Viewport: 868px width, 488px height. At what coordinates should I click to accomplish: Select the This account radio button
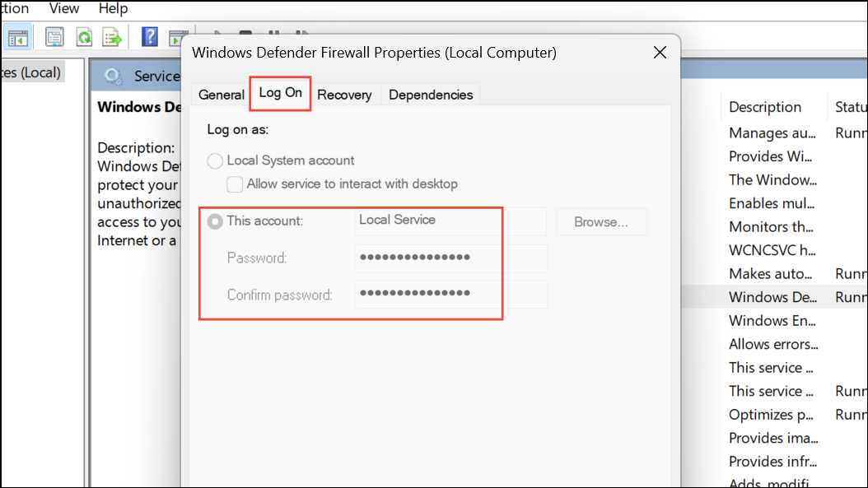[215, 221]
